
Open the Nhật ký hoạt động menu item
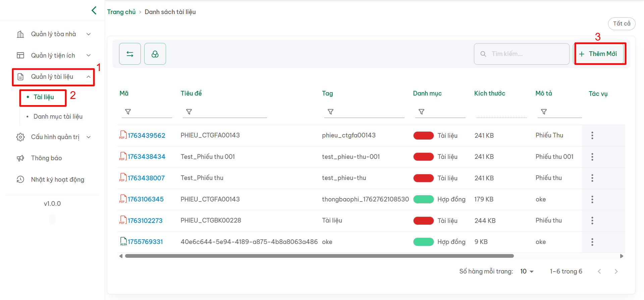[x=57, y=180]
